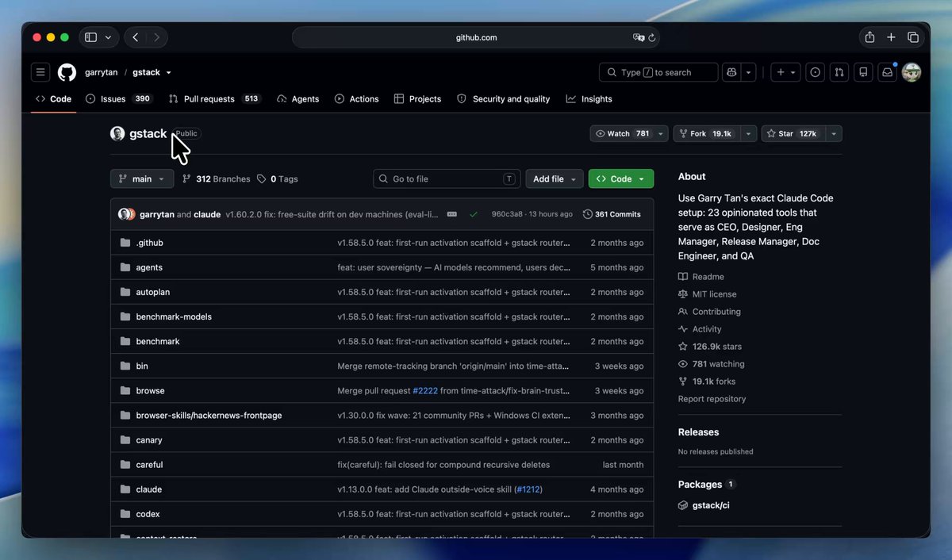The width and height of the screenshot is (952, 560).
Task: Open browser-skills/hackernews-frontpage folder
Action: click(x=209, y=416)
